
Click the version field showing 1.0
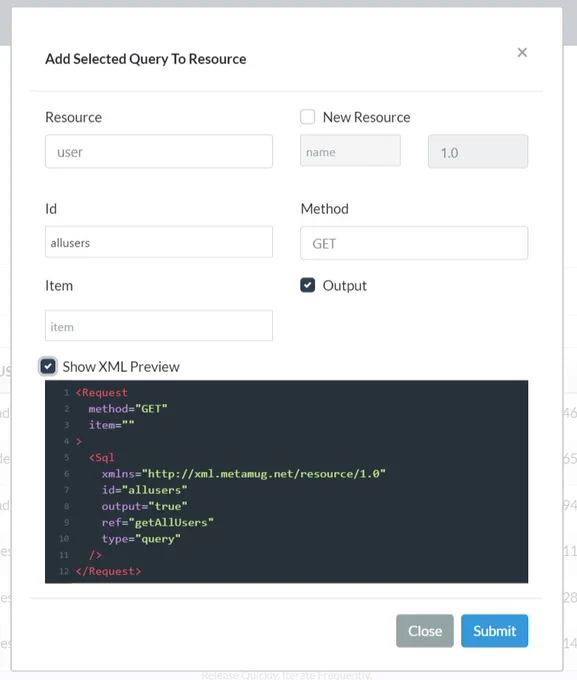click(478, 151)
